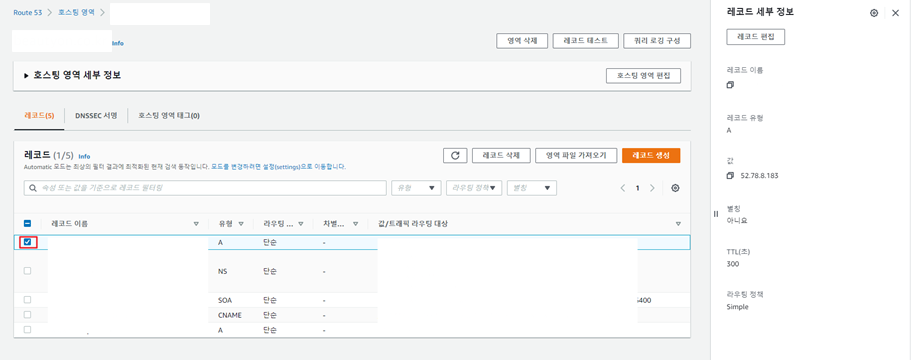Image resolution: width=913 pixels, height=360 pixels.
Task: Focus the record filter search field
Action: click(205, 188)
